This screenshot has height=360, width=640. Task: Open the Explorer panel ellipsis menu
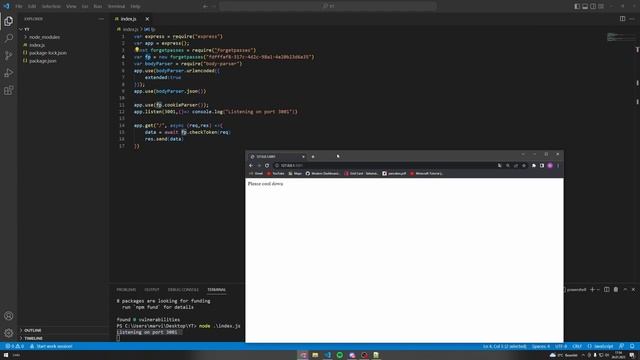(x=101, y=19)
